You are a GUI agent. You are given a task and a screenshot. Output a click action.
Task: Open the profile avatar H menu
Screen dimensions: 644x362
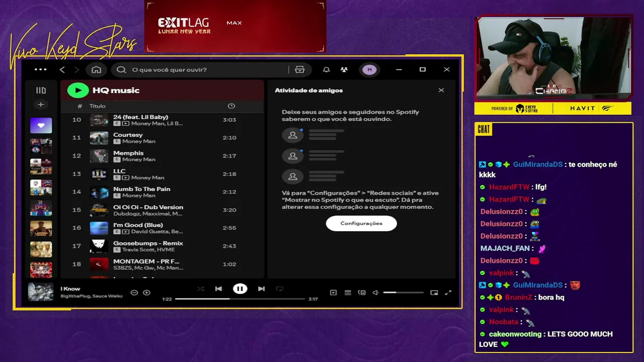(x=369, y=69)
